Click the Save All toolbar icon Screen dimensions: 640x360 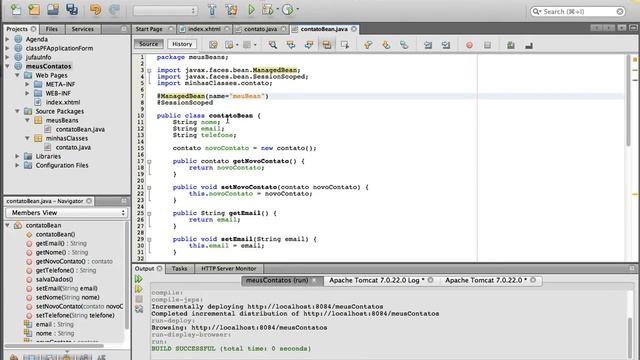click(72, 9)
